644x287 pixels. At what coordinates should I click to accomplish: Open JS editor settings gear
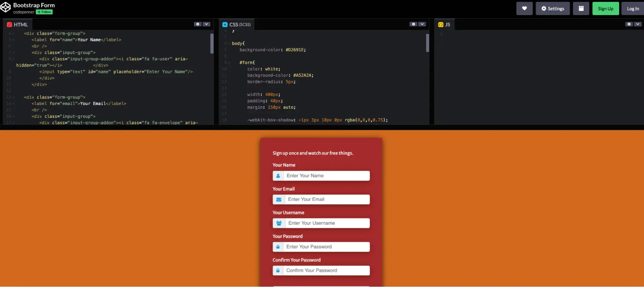pyautogui.click(x=629, y=24)
